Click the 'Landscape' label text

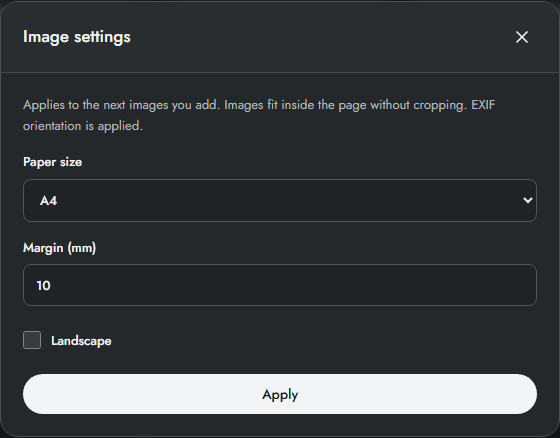(x=81, y=341)
